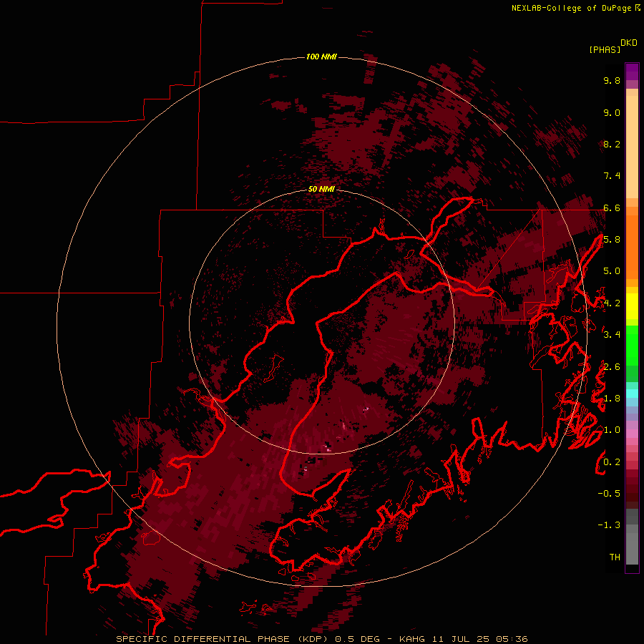
Task: Click the 9.0 color scale value
Action: tap(612, 112)
